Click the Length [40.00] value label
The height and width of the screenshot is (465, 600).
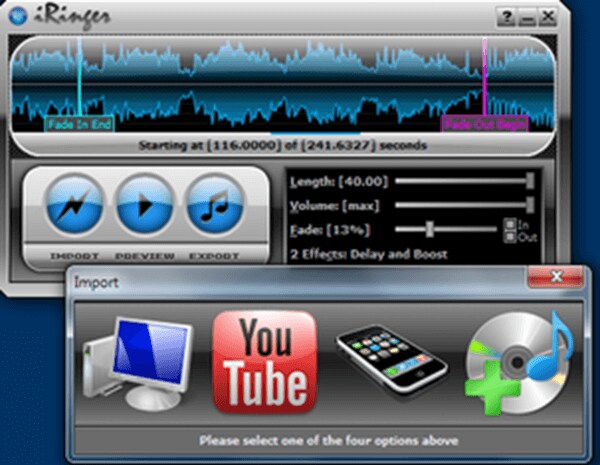[339, 181]
